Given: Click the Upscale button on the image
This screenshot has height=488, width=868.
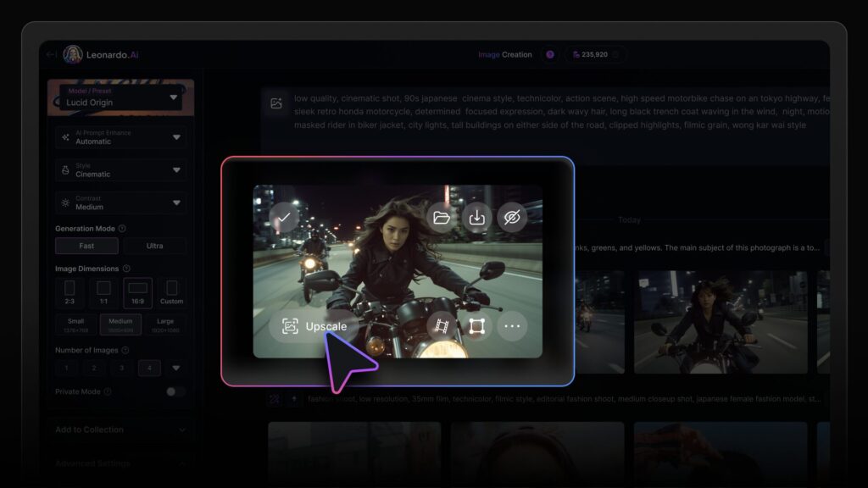Looking at the screenshot, I should [314, 326].
